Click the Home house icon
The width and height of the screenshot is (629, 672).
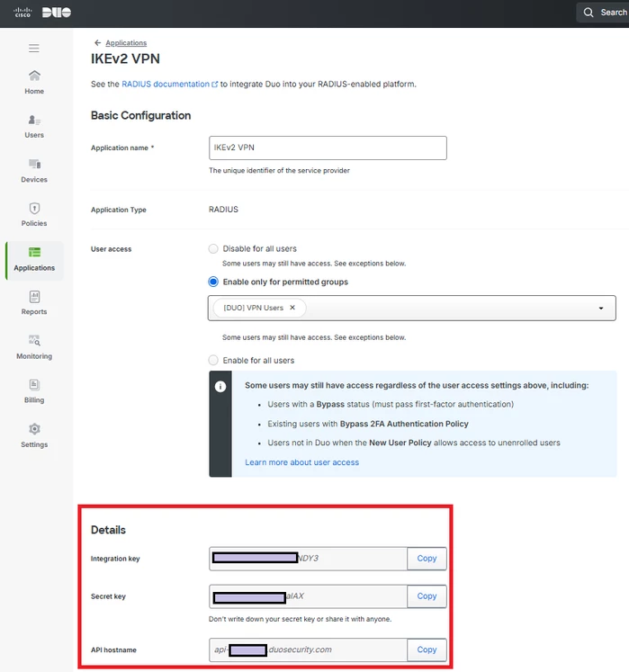click(x=34, y=76)
